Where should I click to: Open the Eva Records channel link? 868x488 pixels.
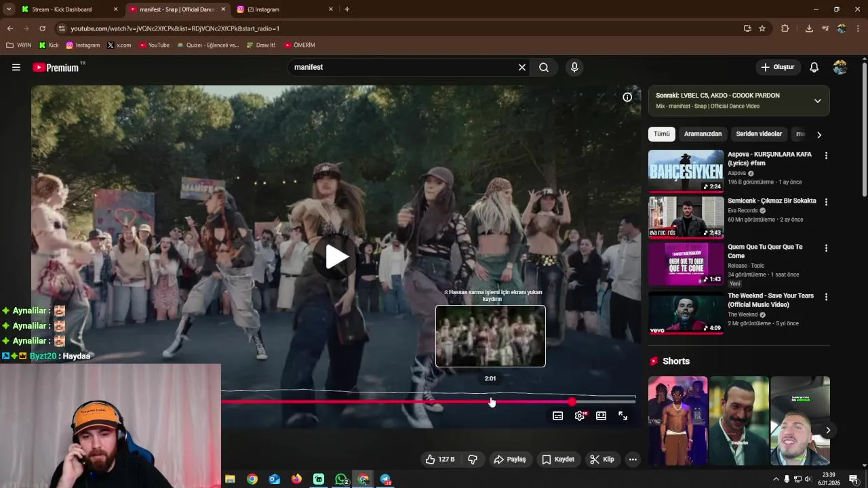pyautogui.click(x=743, y=211)
